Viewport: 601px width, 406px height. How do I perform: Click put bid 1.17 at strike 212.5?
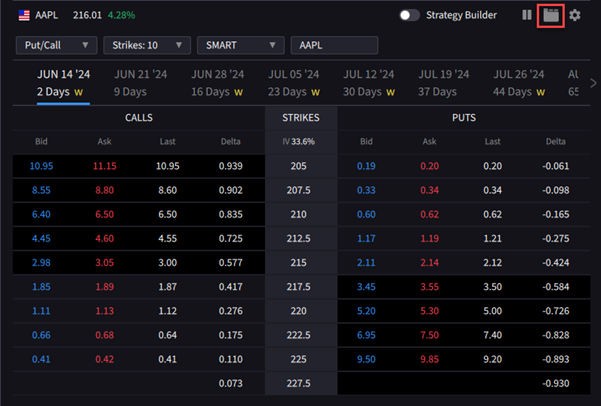pos(366,238)
